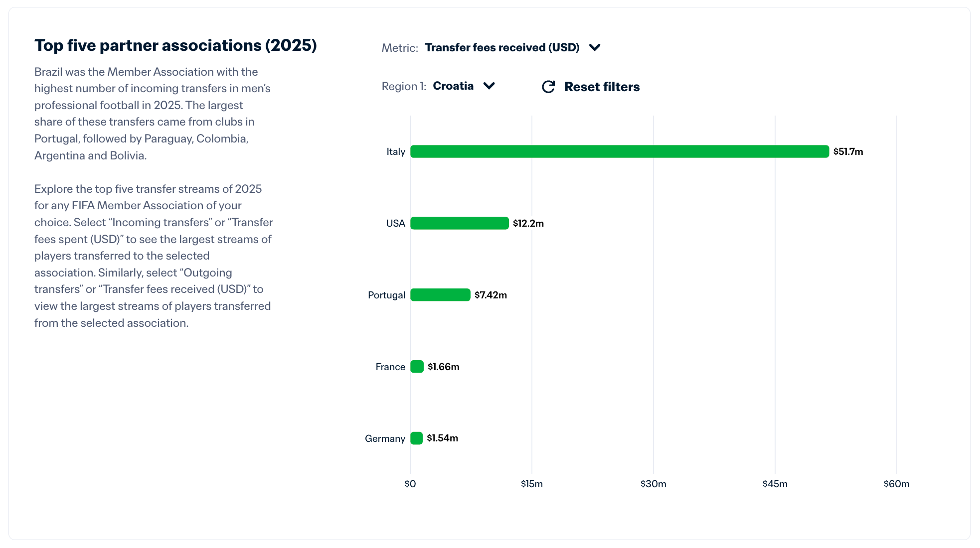Click the small Germany bar
This screenshot has height=548, width=980.
pyautogui.click(x=416, y=438)
